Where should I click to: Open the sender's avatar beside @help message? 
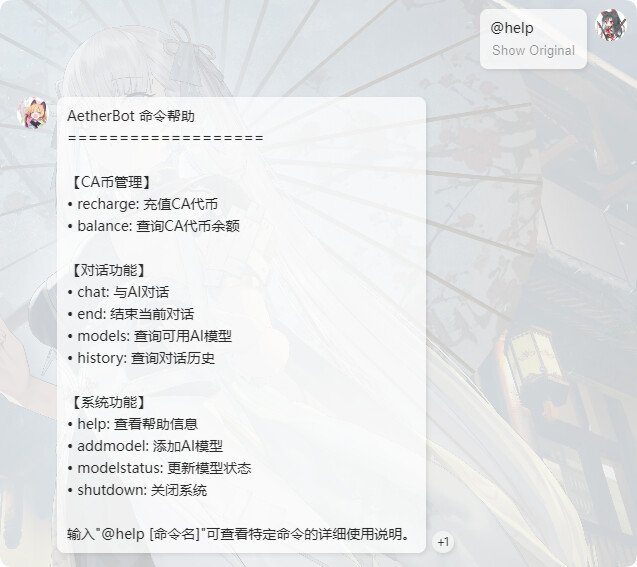[x=611, y=25]
